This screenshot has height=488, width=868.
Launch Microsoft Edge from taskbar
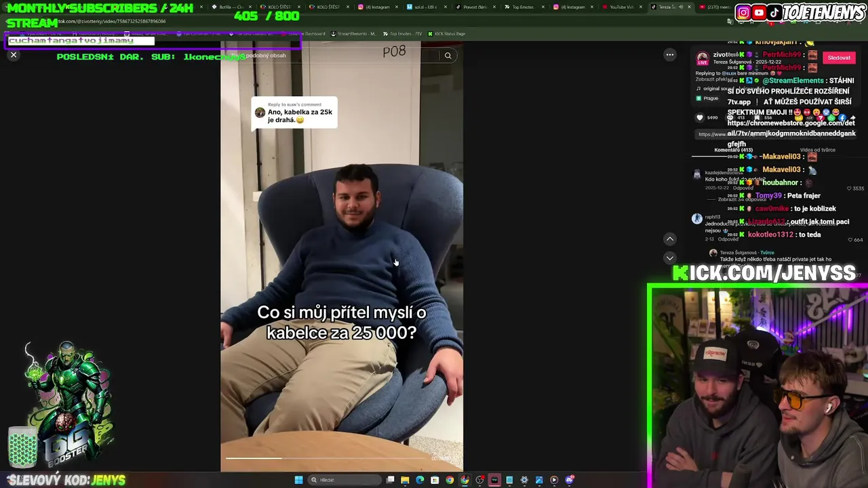420,480
